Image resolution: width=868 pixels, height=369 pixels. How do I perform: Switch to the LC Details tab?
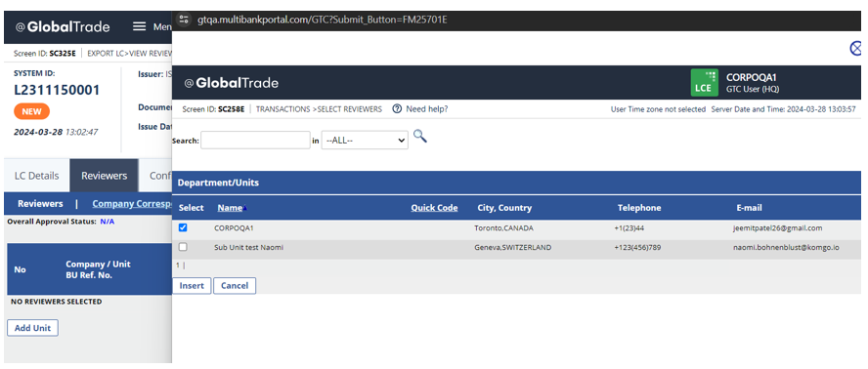[x=36, y=176]
